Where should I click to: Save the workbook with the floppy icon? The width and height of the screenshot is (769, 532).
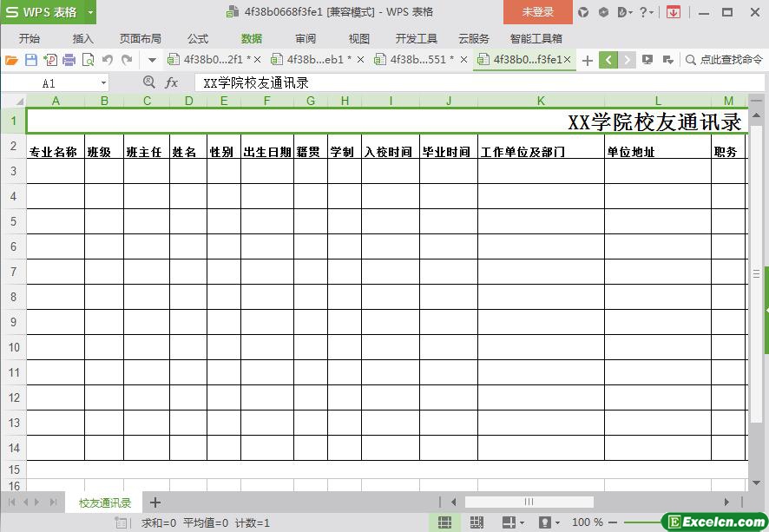(x=31, y=60)
